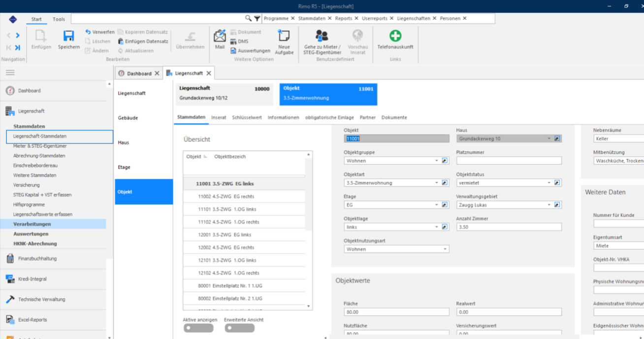Image resolution: width=644 pixels, height=339 pixels.
Task: Expand the Objektlage dropdown
Action: [436, 227]
